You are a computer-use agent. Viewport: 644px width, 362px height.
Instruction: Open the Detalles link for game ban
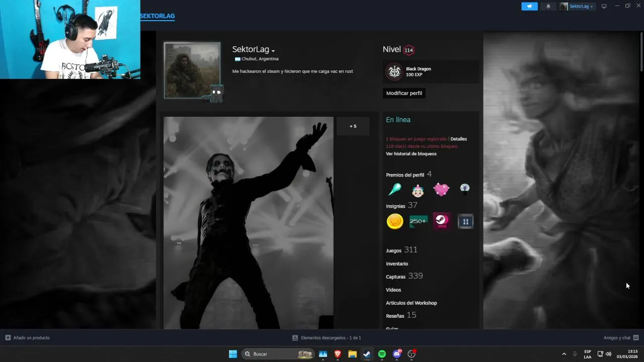(x=458, y=139)
